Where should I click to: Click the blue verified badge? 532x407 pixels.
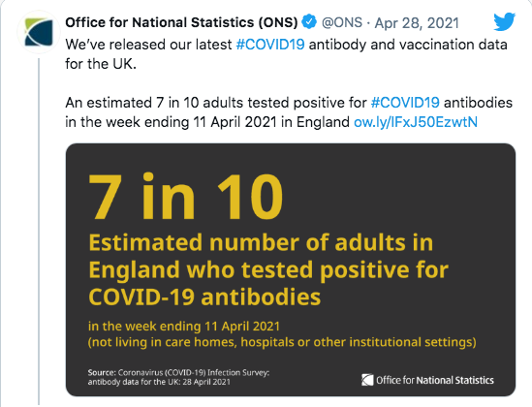[309, 22]
